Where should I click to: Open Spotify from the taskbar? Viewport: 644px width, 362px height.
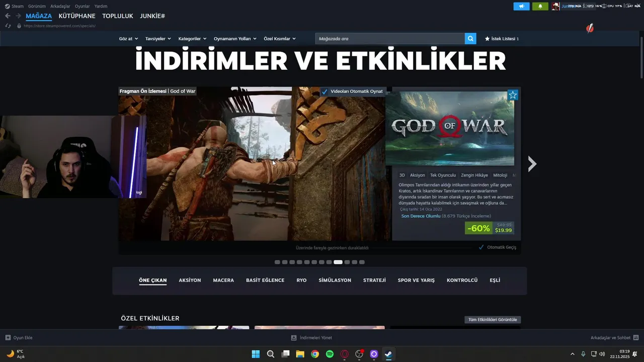pyautogui.click(x=330, y=354)
